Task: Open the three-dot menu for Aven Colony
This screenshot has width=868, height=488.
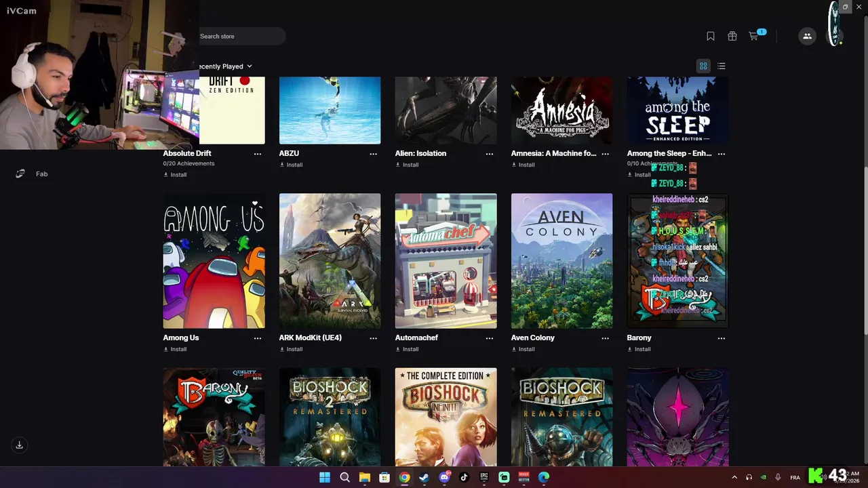Action: [606, 338]
